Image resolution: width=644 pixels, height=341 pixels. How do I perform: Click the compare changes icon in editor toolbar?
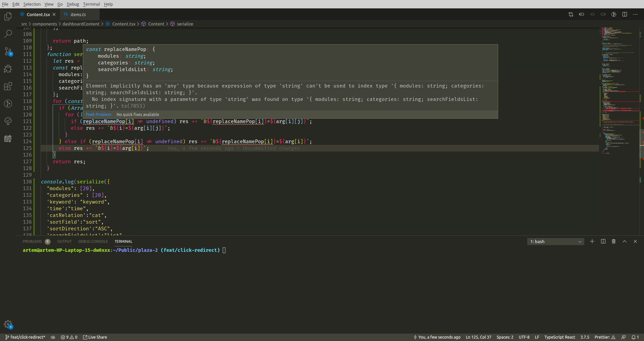pyautogui.click(x=571, y=14)
